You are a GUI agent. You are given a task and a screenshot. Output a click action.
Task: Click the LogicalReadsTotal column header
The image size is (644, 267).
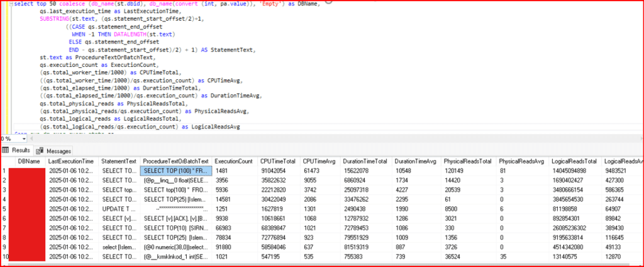click(x=573, y=162)
